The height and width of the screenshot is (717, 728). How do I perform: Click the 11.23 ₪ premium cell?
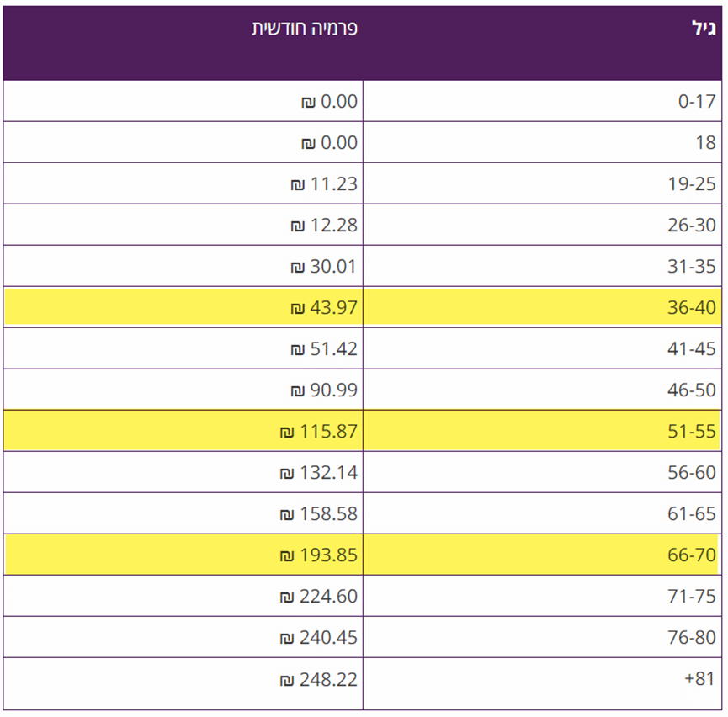tap(324, 184)
